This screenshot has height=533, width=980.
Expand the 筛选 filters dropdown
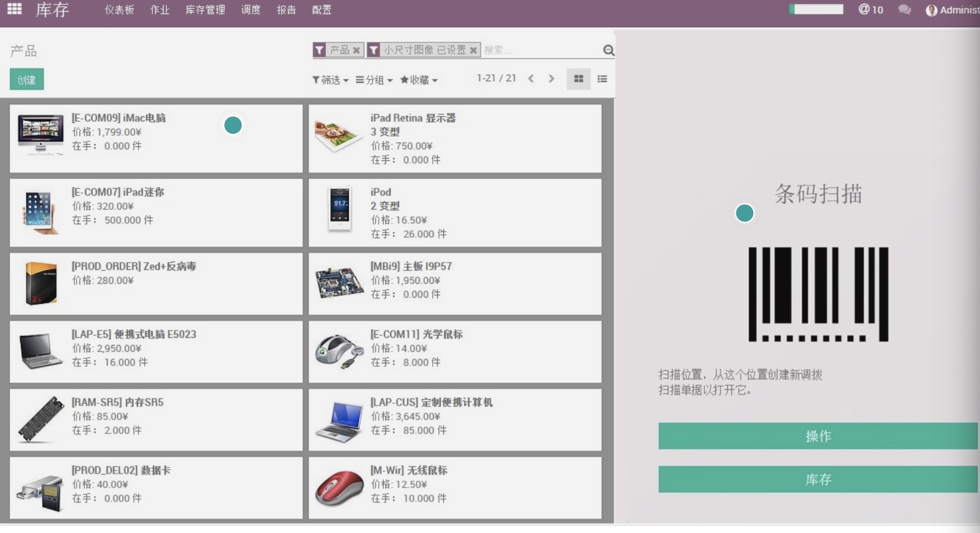(x=330, y=80)
